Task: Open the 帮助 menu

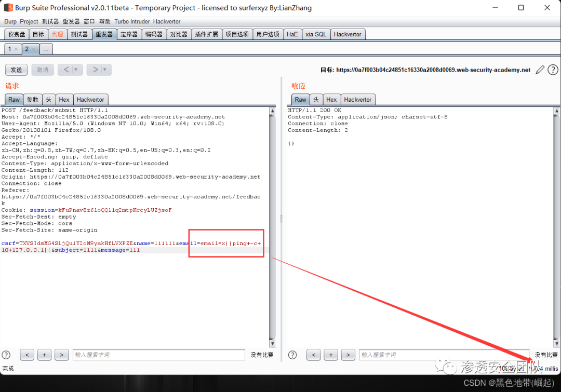Action: (x=105, y=21)
